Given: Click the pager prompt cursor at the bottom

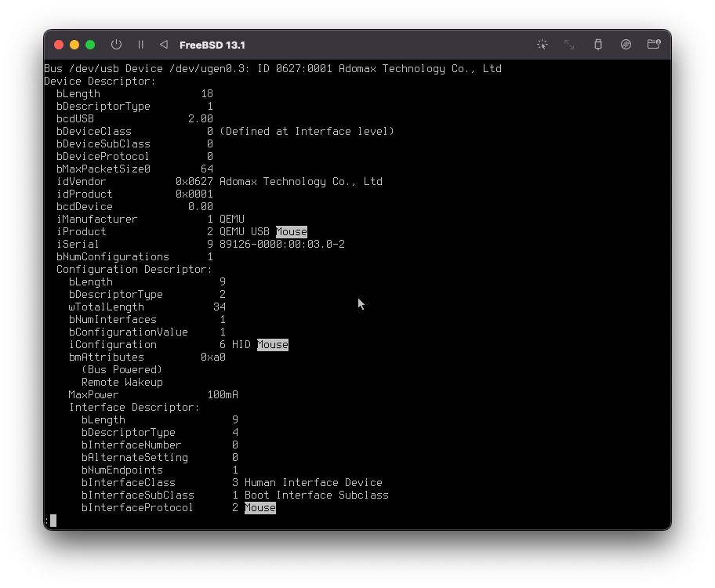Looking at the screenshot, I should click(53, 521).
